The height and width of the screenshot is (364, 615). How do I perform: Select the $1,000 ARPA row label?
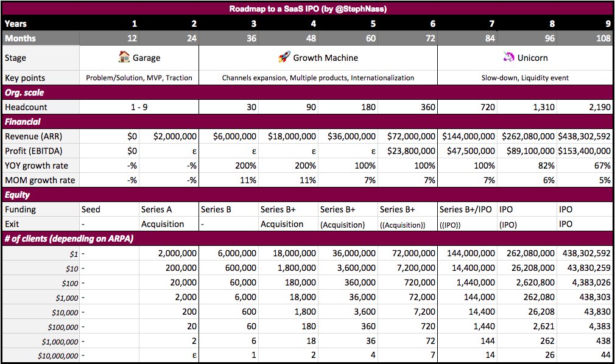pos(41,297)
